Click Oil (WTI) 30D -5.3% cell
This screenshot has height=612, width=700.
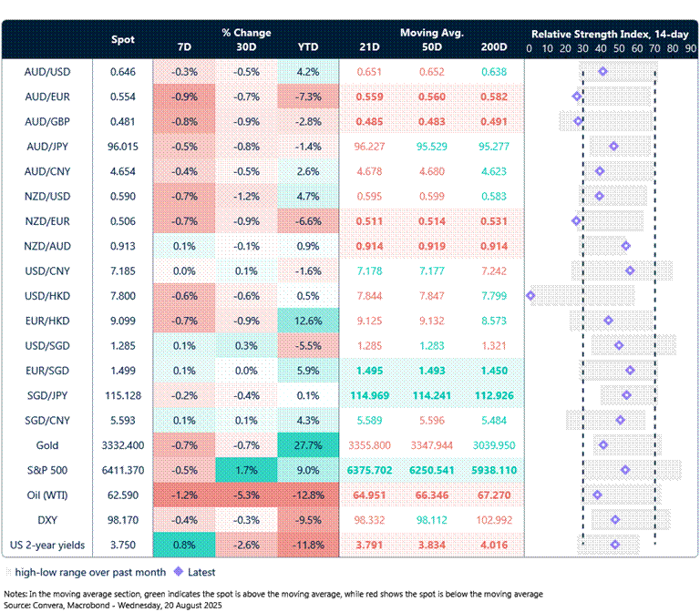[x=246, y=495]
